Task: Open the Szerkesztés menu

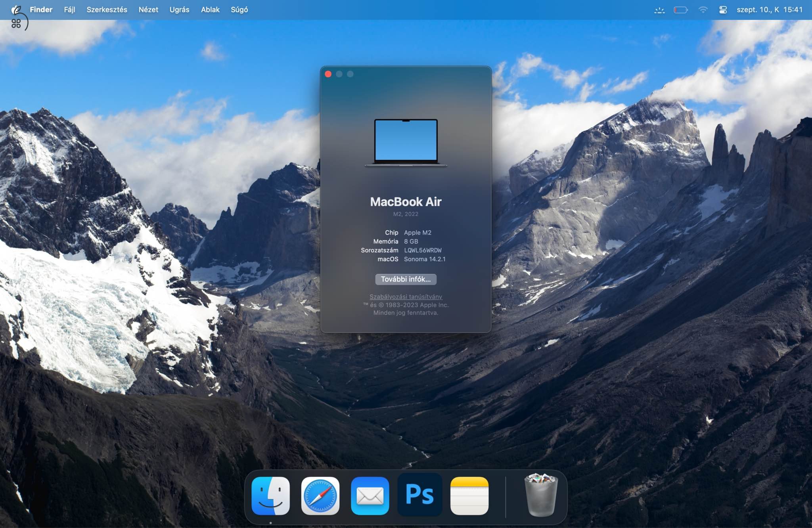Action: pos(107,10)
